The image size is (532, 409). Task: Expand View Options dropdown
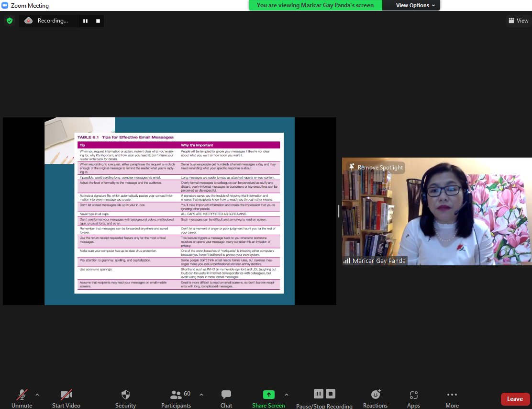tap(415, 5)
